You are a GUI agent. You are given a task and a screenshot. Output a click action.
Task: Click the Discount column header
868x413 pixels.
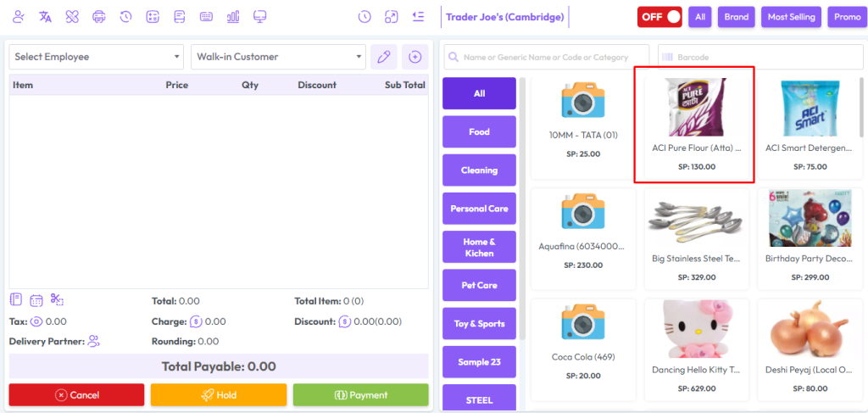(317, 86)
